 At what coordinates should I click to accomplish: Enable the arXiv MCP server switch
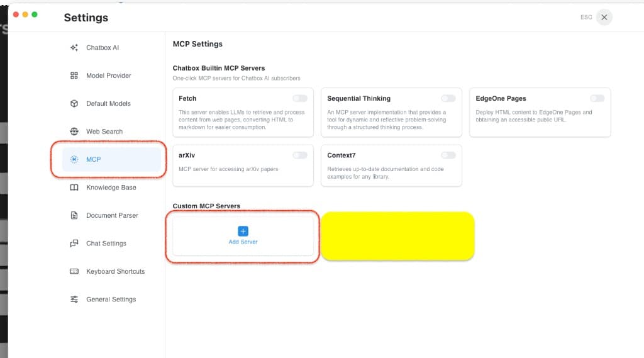pos(300,155)
